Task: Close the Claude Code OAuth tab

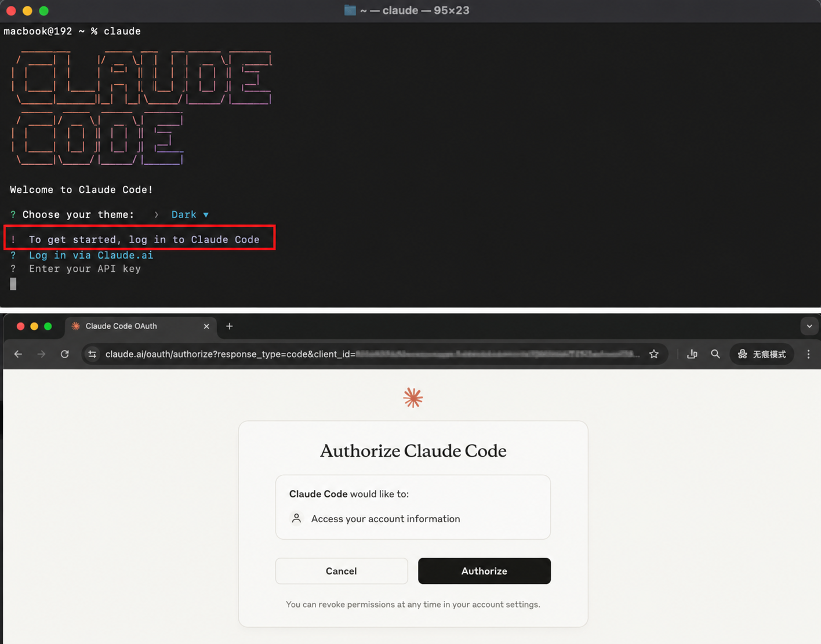Action: pyautogui.click(x=206, y=326)
